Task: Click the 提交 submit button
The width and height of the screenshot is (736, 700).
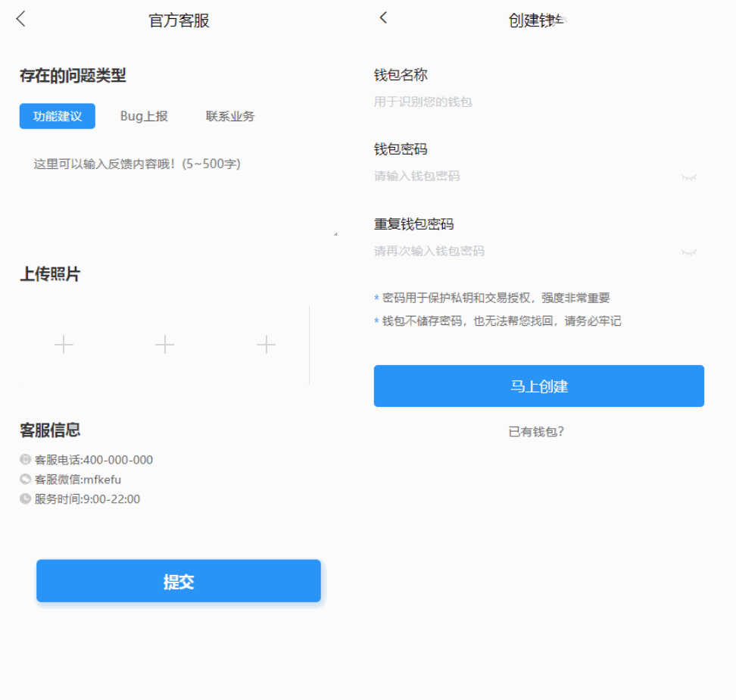Action: point(178,581)
